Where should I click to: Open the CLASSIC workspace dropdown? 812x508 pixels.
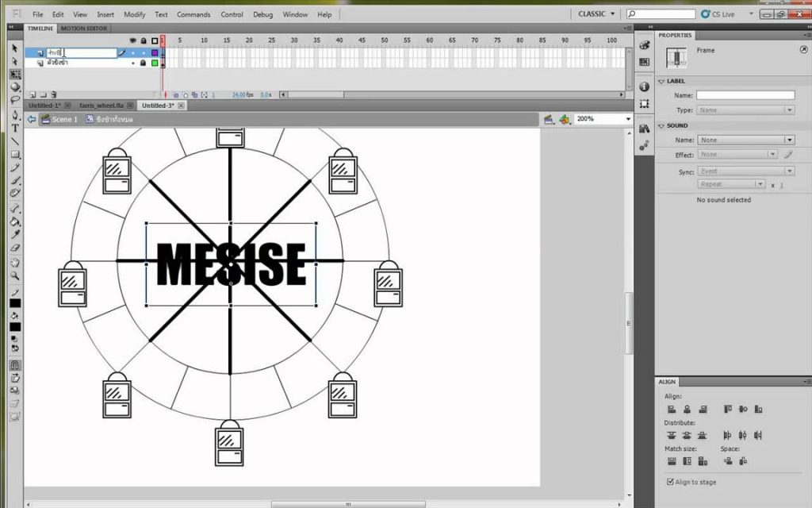(596, 14)
